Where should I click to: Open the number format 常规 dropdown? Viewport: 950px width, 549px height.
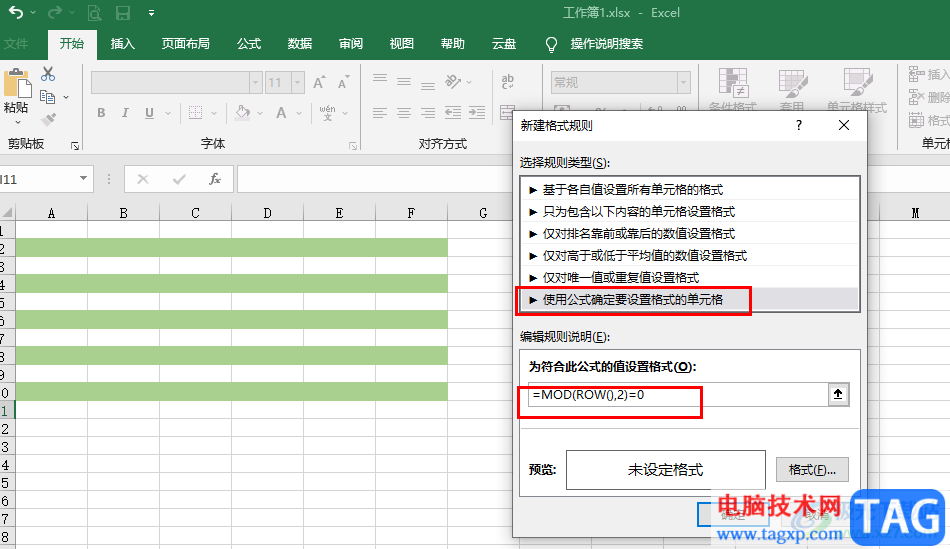(684, 82)
